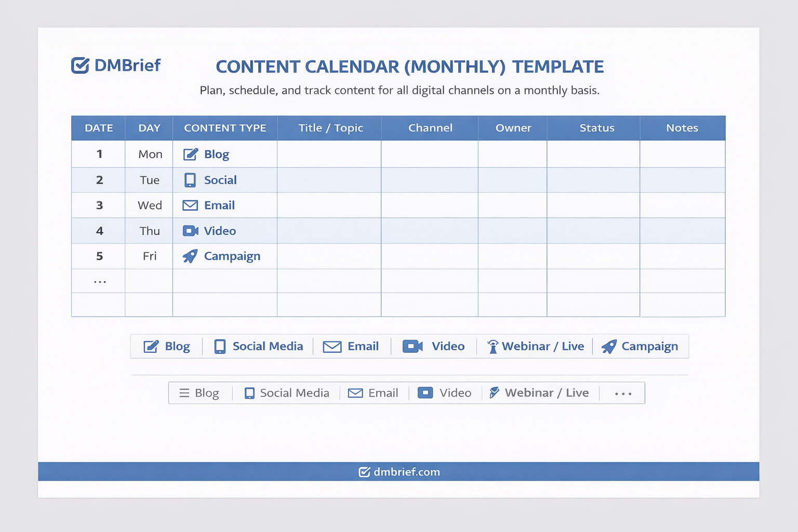This screenshot has height=532, width=798.
Task: Expand the three-dot overflow in lower legend
Action: click(x=623, y=394)
